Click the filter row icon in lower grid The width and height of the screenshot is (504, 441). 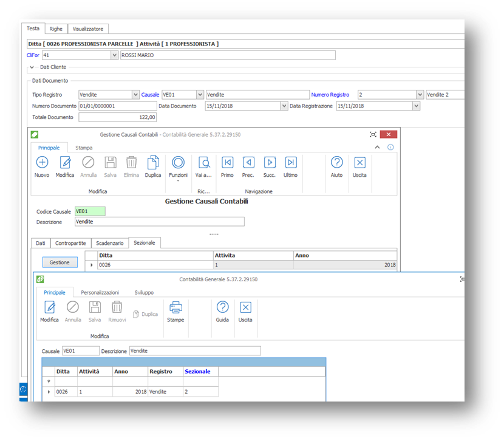[49, 381]
